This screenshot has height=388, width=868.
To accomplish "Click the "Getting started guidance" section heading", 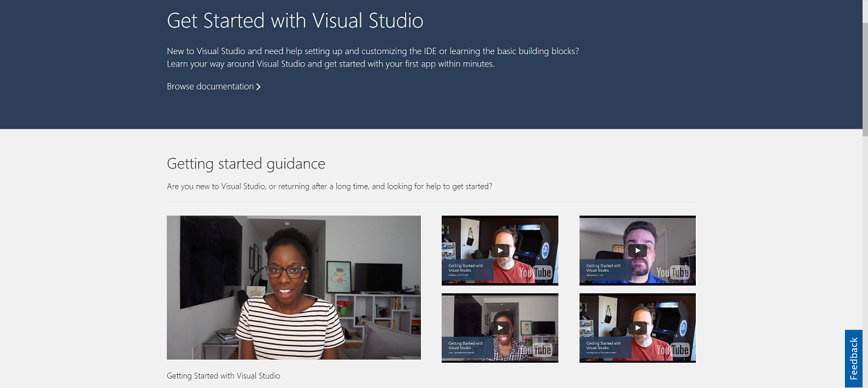I will (x=246, y=164).
